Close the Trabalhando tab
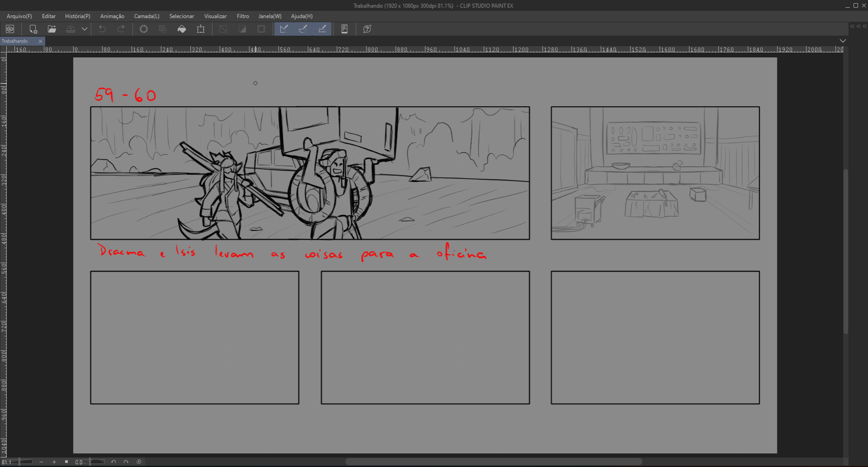The image size is (868, 467). coord(40,41)
